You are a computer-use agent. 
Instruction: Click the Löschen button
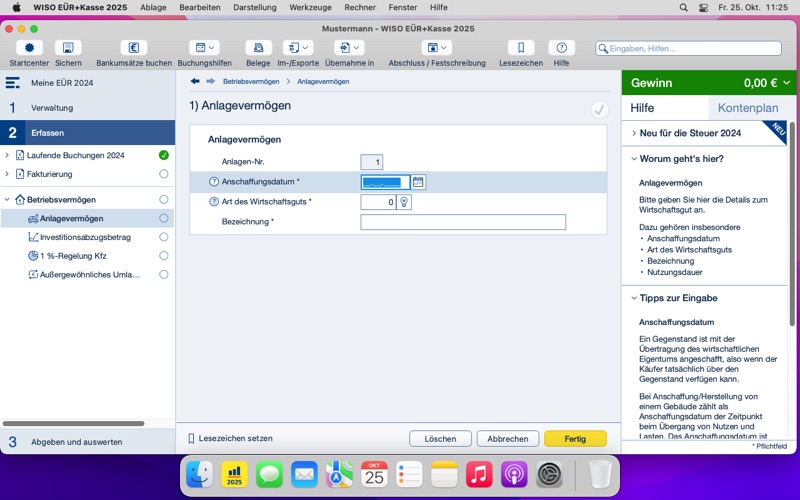point(440,439)
